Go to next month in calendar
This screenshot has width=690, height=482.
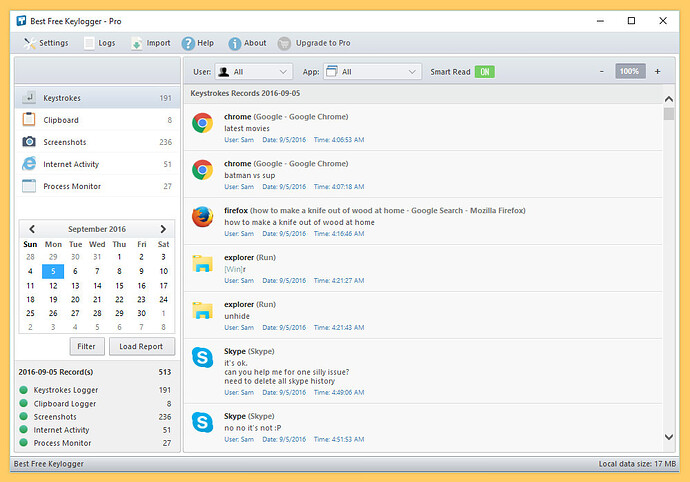click(163, 229)
